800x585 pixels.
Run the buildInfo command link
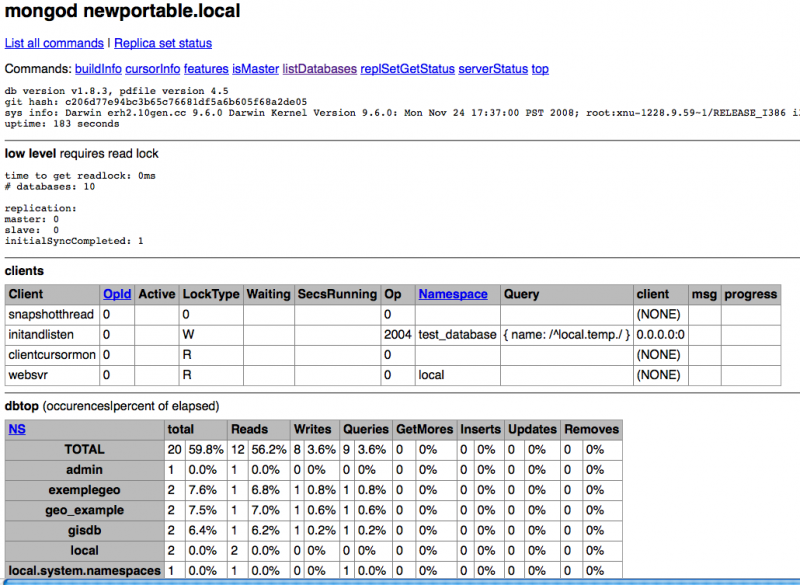pyautogui.click(x=98, y=69)
